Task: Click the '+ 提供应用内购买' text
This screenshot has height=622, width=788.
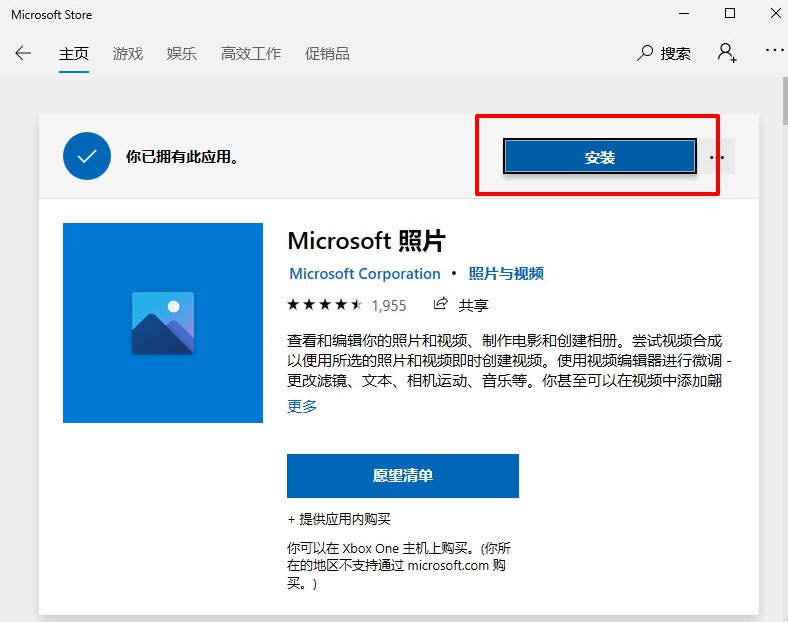Action: point(339,519)
